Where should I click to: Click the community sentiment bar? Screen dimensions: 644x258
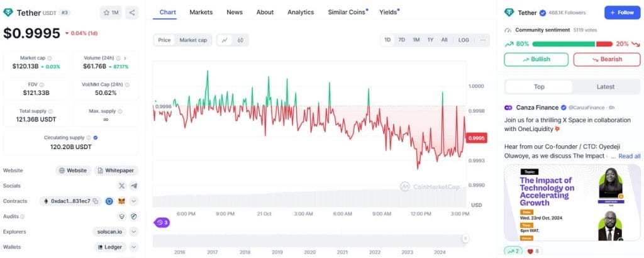tap(572, 44)
